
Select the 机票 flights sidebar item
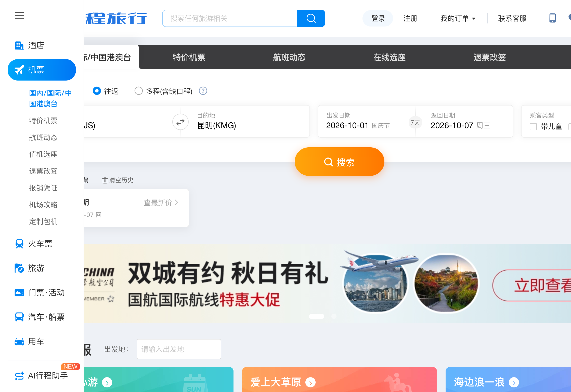pyautogui.click(x=42, y=70)
